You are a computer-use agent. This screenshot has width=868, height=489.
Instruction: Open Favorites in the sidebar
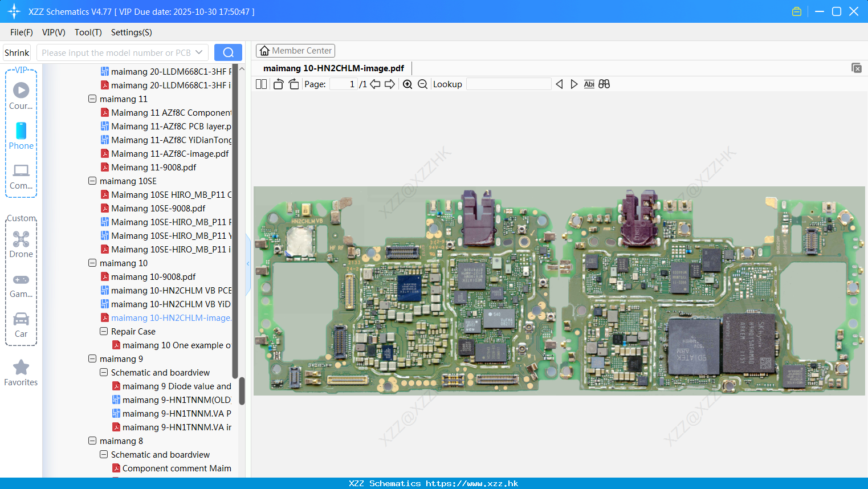click(x=21, y=373)
